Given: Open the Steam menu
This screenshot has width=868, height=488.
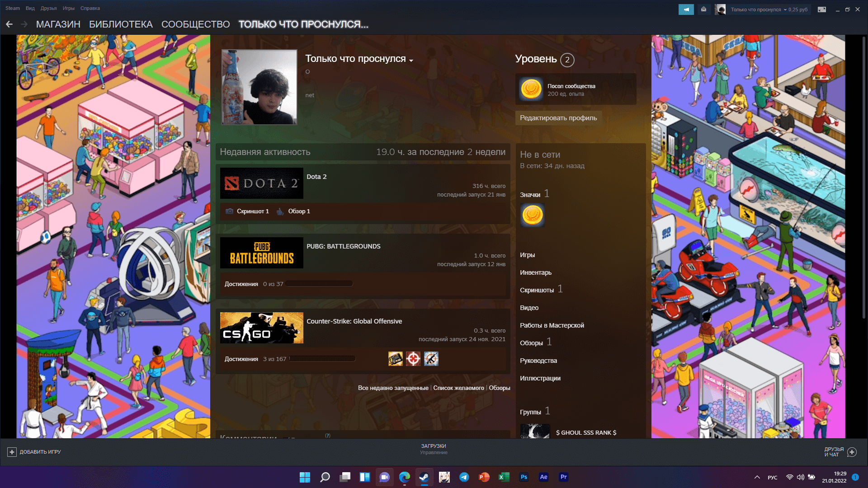Looking at the screenshot, I should tap(13, 8).
